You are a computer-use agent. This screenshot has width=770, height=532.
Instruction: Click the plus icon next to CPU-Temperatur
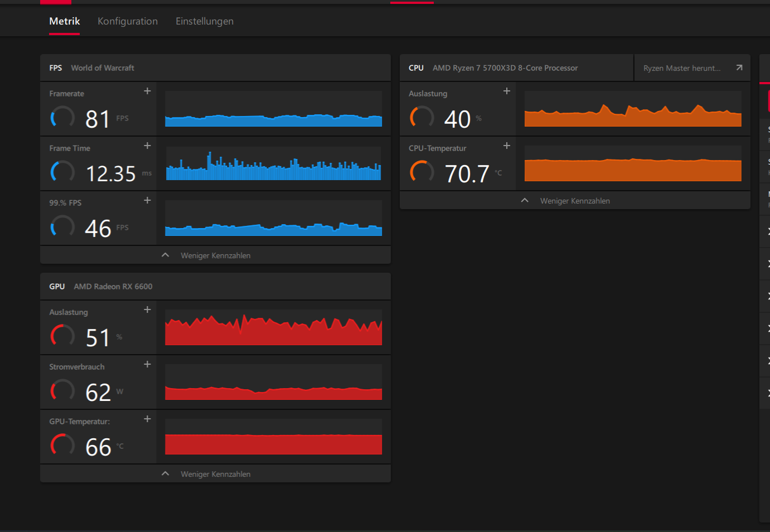point(507,146)
